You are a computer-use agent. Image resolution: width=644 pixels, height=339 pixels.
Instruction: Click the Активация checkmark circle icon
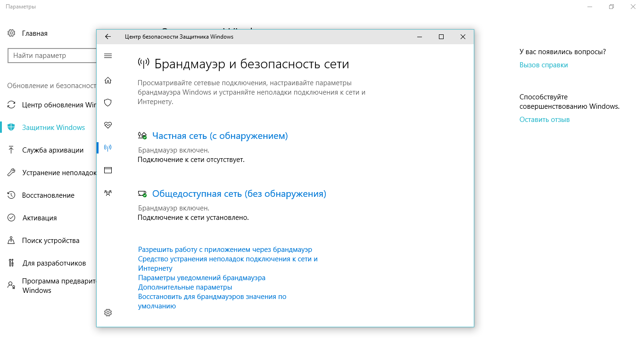pos(11,218)
